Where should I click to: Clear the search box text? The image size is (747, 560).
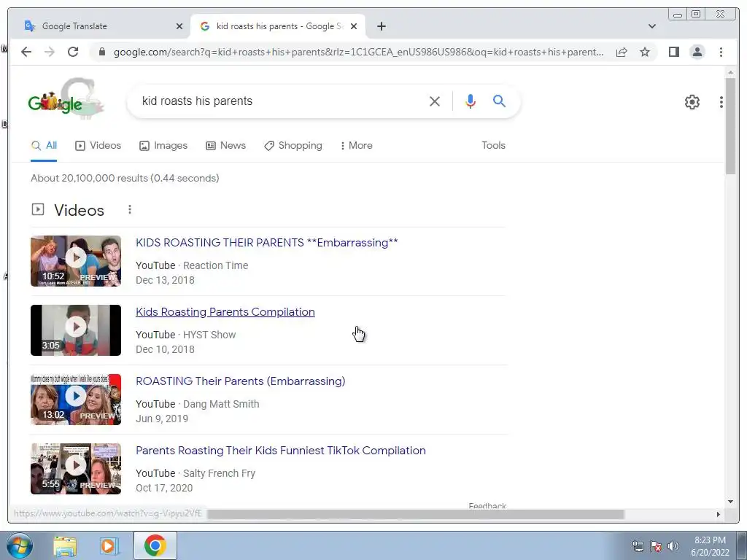[x=435, y=101]
